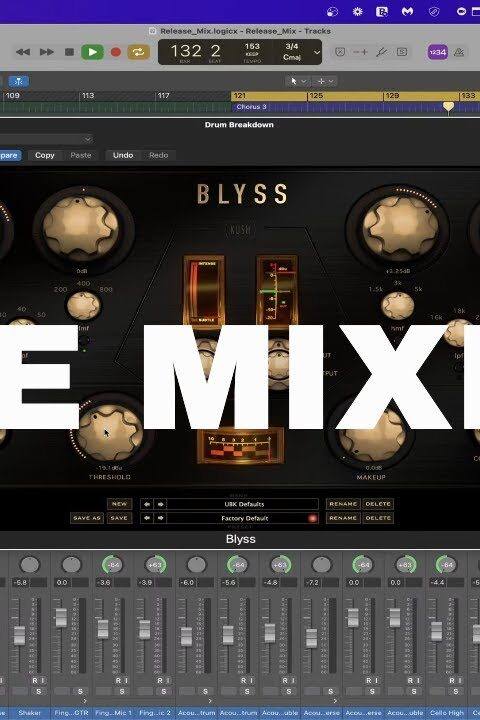
Task: Click RENAME in the Factory Default row
Action: 343,518
